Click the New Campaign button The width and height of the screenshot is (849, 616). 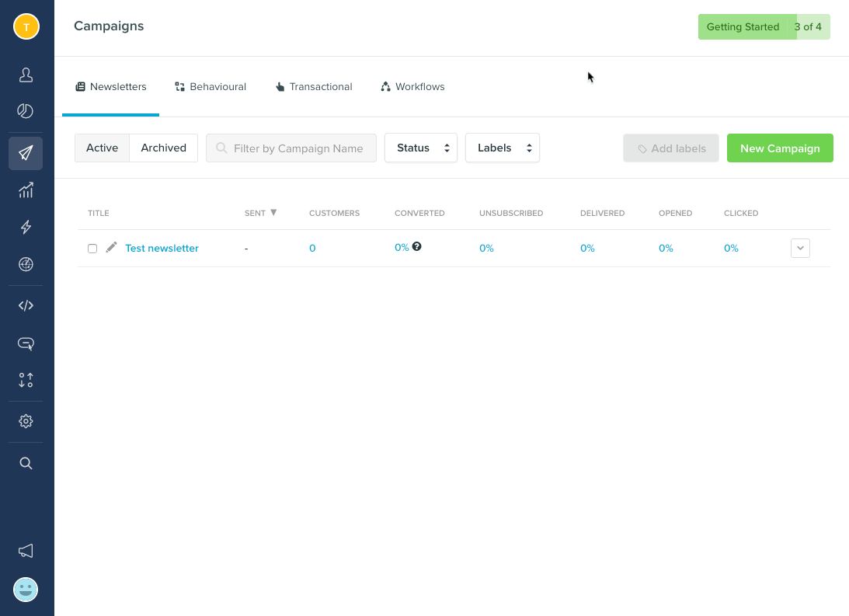[780, 148]
